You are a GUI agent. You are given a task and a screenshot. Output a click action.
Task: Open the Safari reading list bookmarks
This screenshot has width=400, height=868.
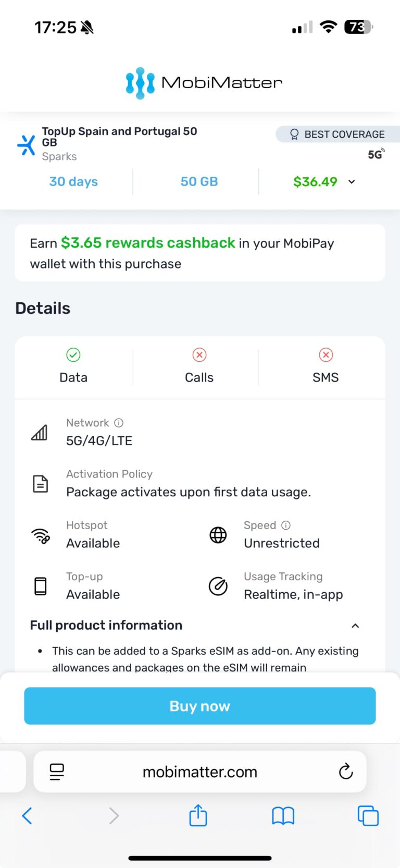tap(283, 816)
